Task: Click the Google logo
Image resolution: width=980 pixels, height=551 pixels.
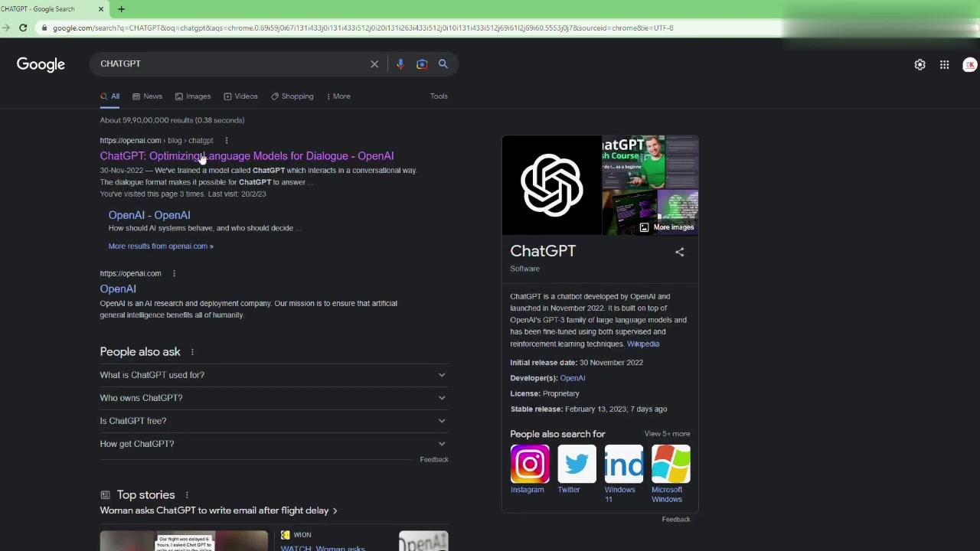Action: tap(41, 64)
